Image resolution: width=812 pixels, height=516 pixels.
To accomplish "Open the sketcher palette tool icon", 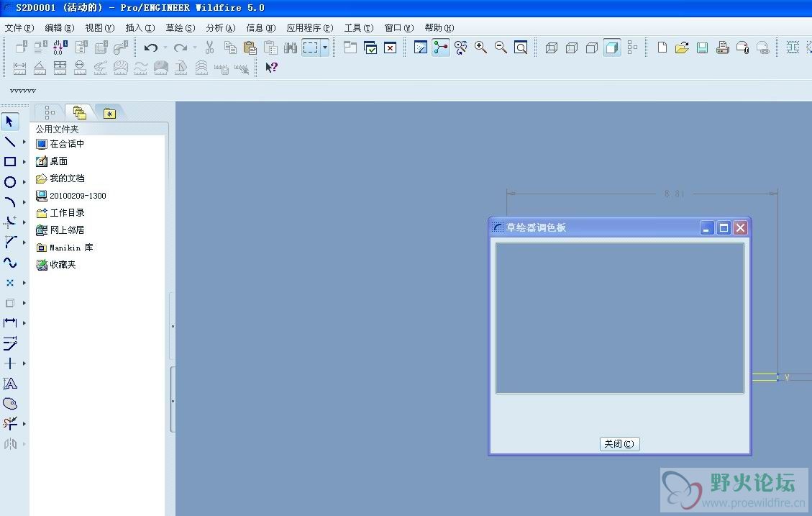I will coord(10,404).
